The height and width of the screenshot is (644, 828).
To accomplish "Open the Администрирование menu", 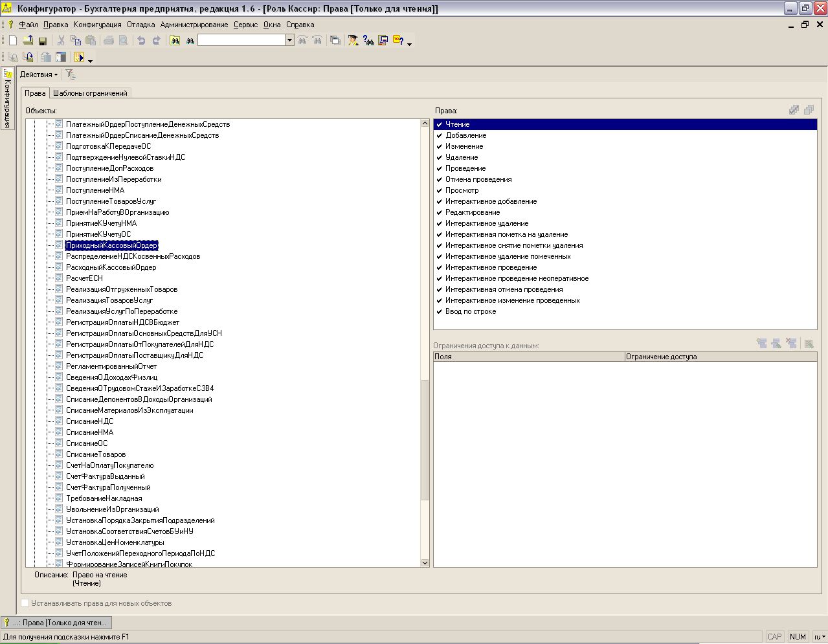I will pyautogui.click(x=194, y=25).
